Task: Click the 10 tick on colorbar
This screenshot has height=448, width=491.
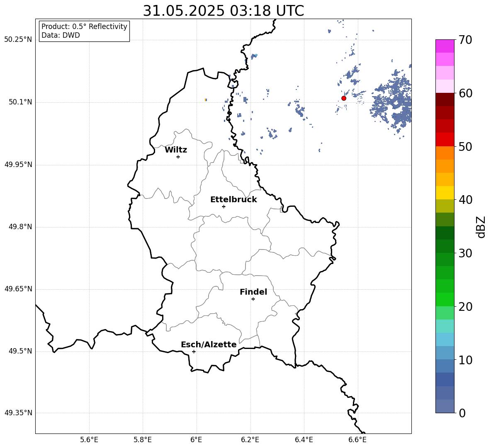Action: [x=466, y=360]
